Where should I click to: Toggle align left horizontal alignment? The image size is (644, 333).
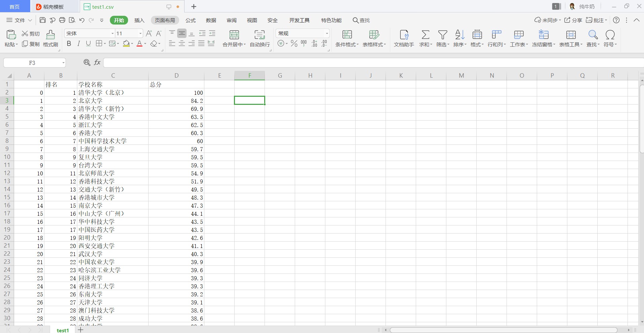(x=172, y=44)
